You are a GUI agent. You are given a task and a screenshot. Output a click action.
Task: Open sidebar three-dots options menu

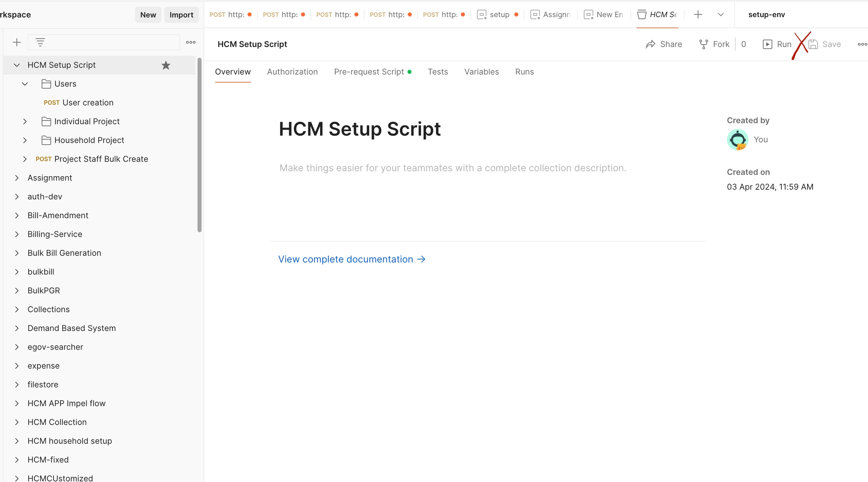(x=191, y=42)
